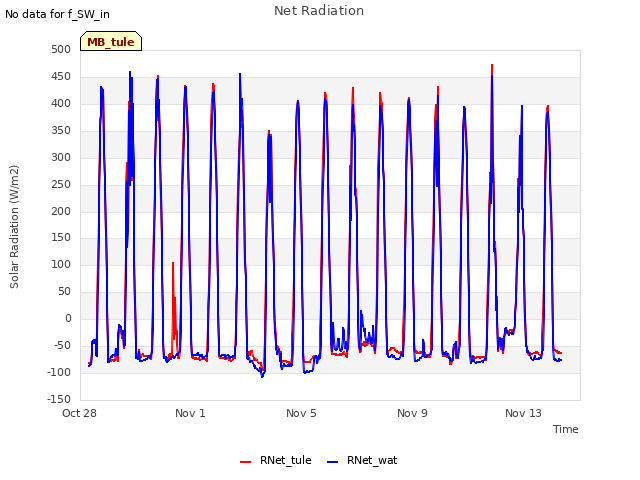Image resolution: width=640 pixels, height=480 pixels.
Task: Click the Nov 5 x-axis tick label
Action: (x=301, y=413)
